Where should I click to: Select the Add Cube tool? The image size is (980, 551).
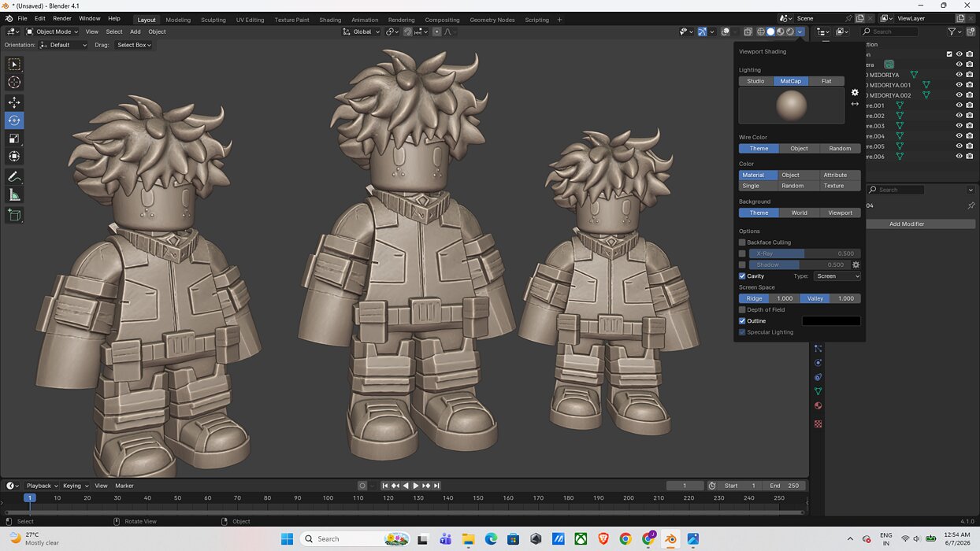coord(14,215)
